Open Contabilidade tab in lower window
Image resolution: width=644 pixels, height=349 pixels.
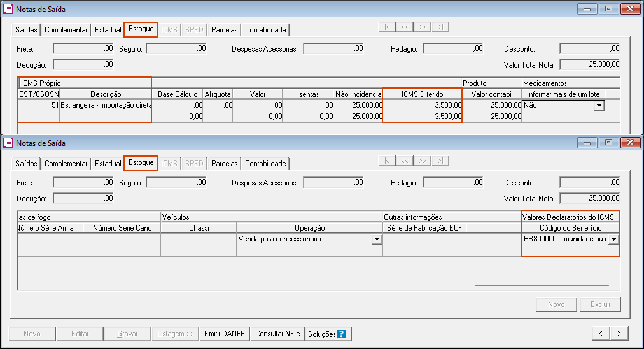(x=266, y=164)
